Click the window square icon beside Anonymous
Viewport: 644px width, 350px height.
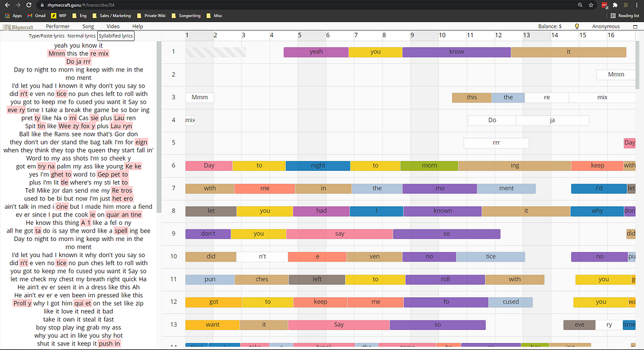point(635,26)
